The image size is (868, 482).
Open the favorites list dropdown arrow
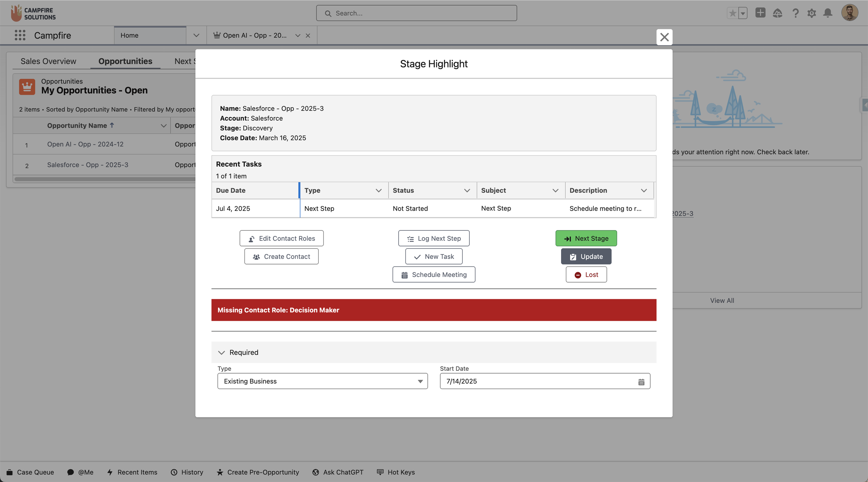(743, 14)
